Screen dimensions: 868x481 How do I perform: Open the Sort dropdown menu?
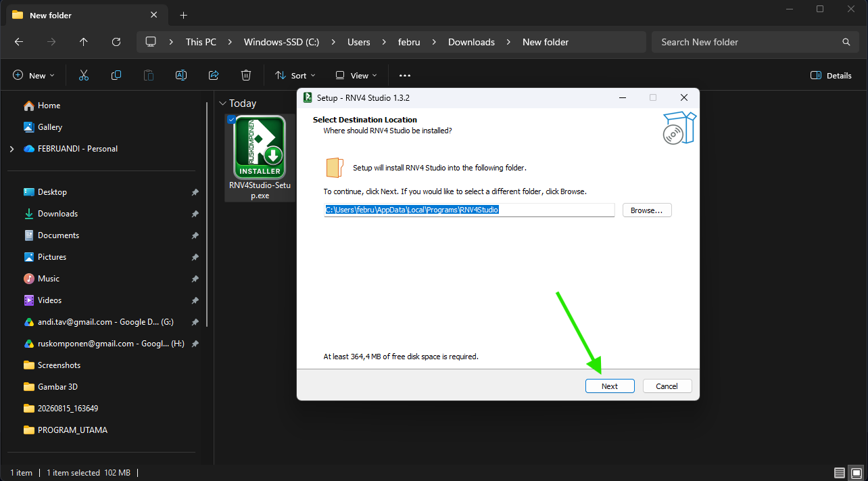pyautogui.click(x=295, y=76)
